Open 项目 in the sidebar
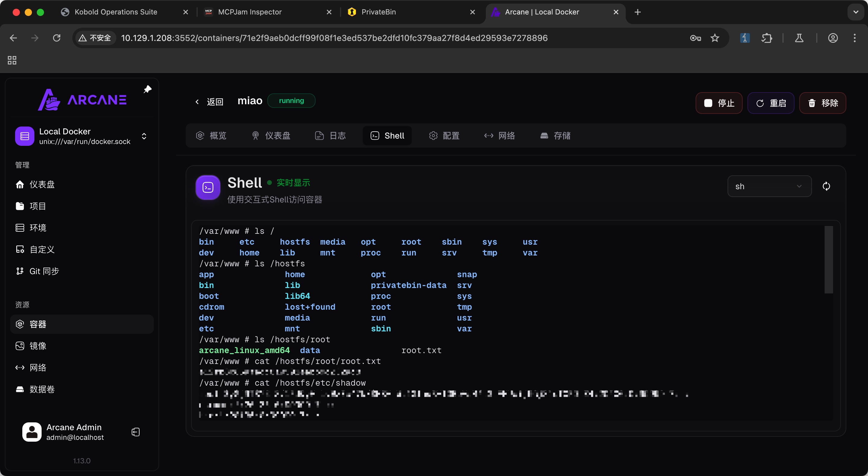868x476 pixels. tap(82, 206)
